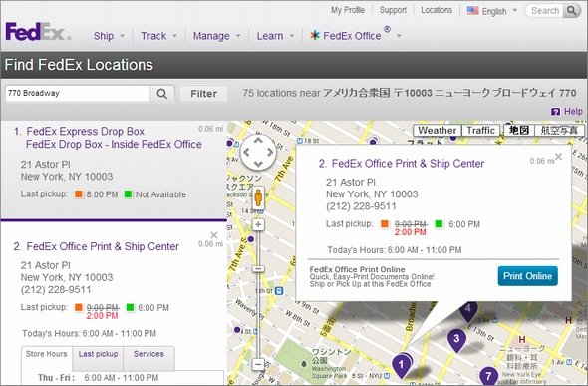Click the Print Online button
The width and height of the screenshot is (588, 386).
tap(527, 276)
